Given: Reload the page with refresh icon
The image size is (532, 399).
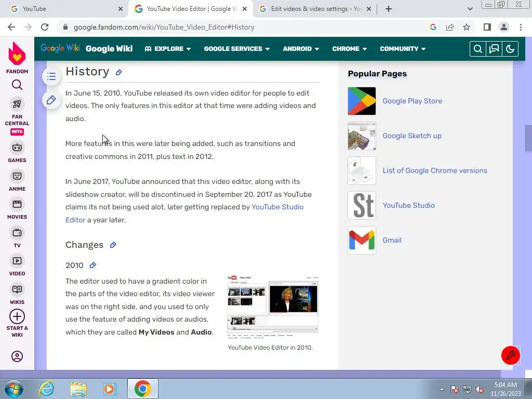Looking at the screenshot, I should point(45,27).
